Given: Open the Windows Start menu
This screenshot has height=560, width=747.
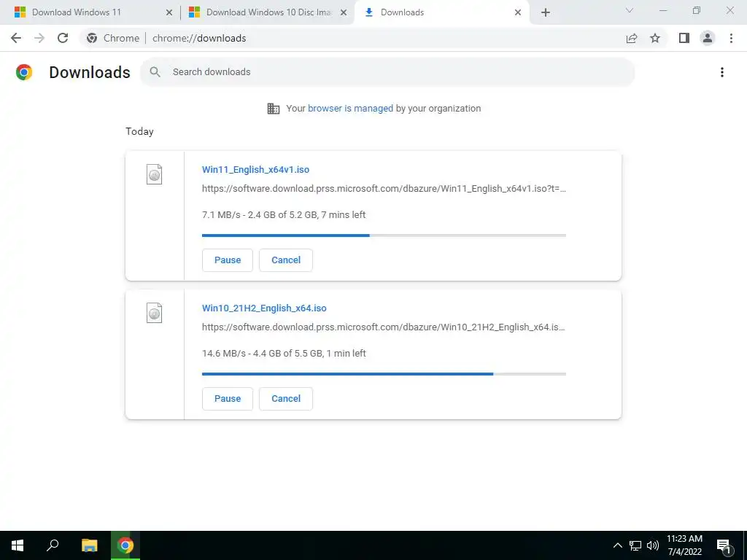Looking at the screenshot, I should tap(18, 545).
